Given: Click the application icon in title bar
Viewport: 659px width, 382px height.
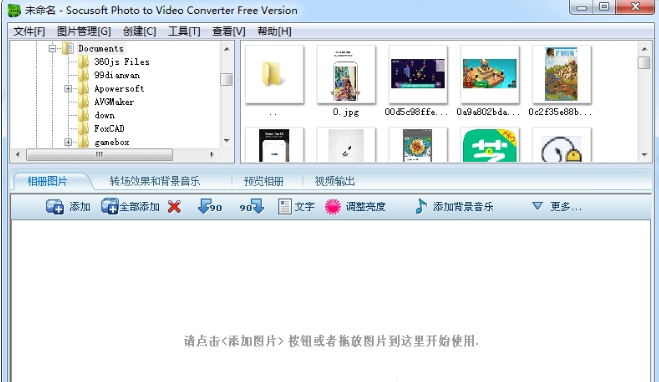Looking at the screenshot, I should [14, 10].
